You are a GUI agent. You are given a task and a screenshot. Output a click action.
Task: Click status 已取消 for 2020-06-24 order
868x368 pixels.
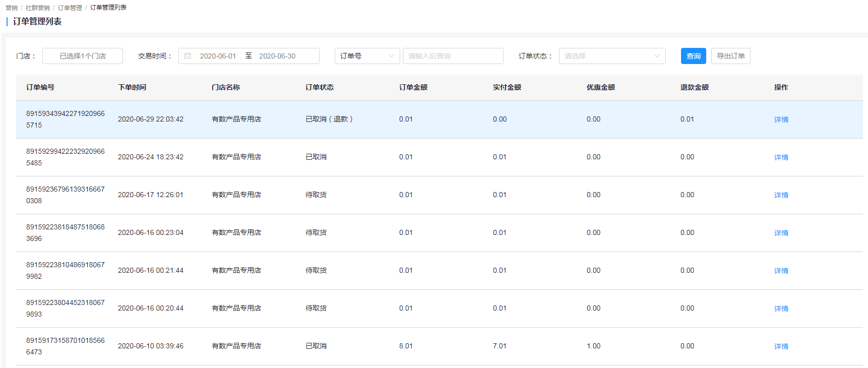pyautogui.click(x=316, y=157)
